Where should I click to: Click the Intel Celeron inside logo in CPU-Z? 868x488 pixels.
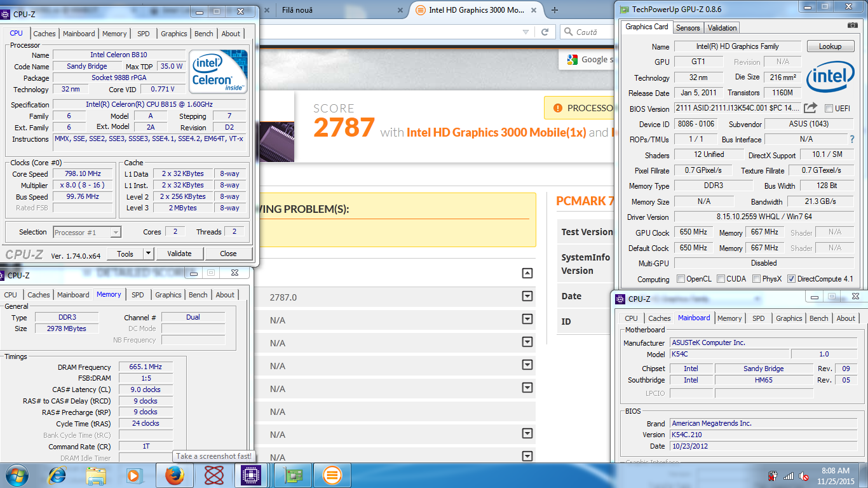pos(218,72)
